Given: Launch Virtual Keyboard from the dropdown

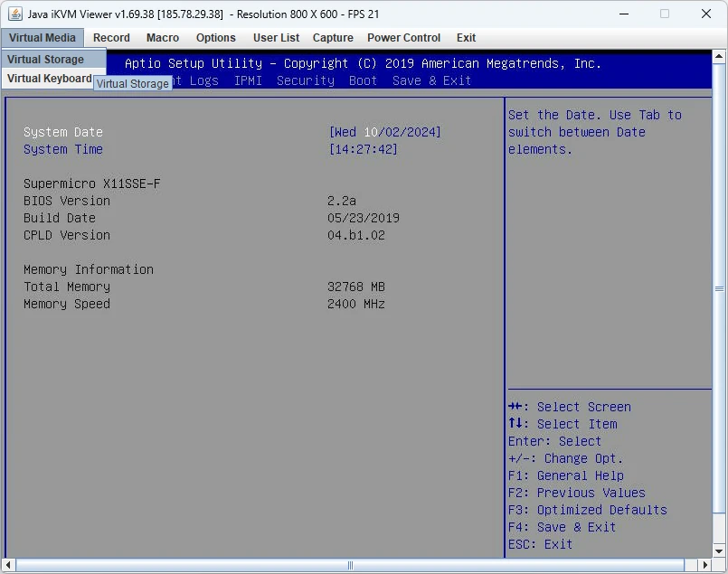Looking at the screenshot, I should [x=49, y=79].
